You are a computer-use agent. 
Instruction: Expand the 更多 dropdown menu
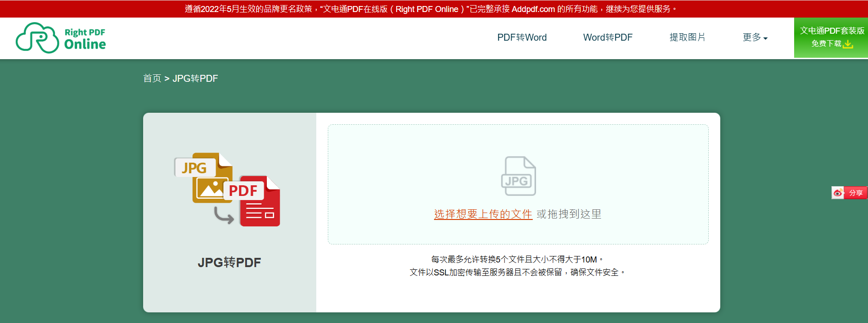[755, 37]
